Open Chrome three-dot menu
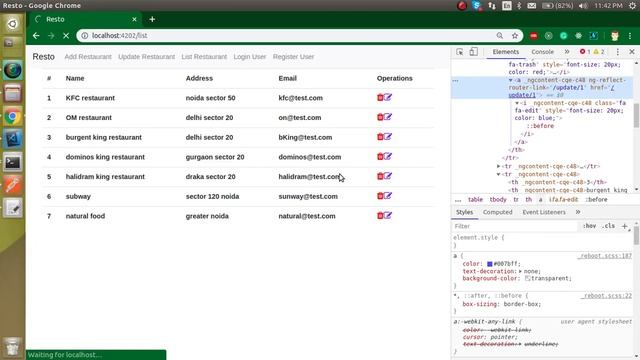This screenshot has width=640, height=360. click(630, 36)
